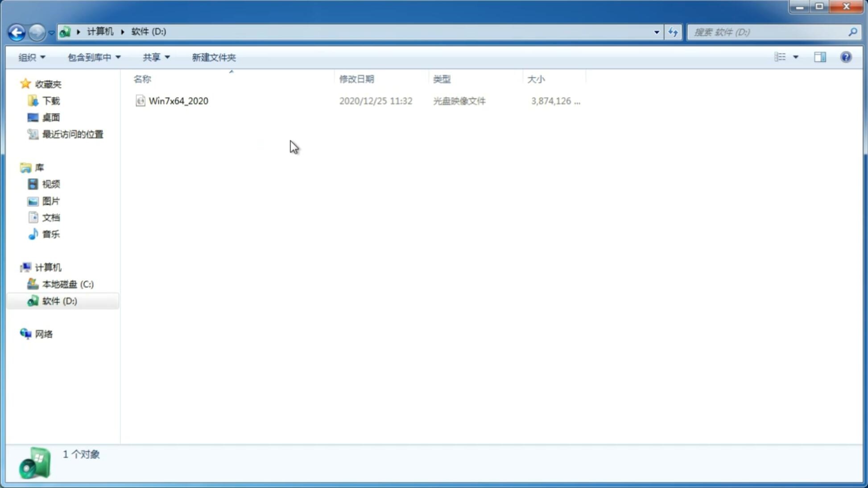Open 计算机 (Computer) tree item
Viewport: 868px width, 488px height.
(x=48, y=267)
